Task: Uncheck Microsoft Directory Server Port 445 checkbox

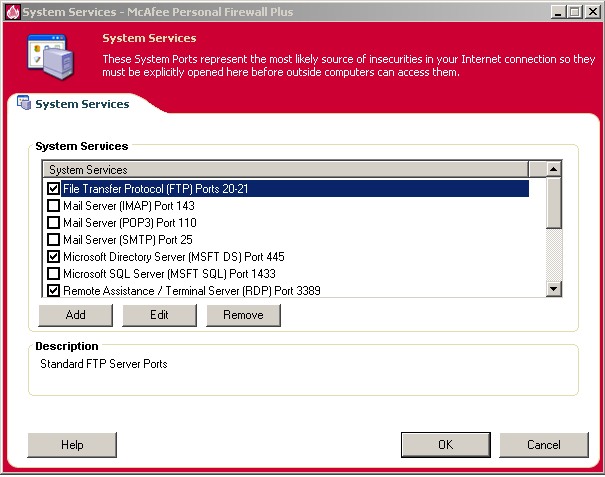Action: [53, 257]
